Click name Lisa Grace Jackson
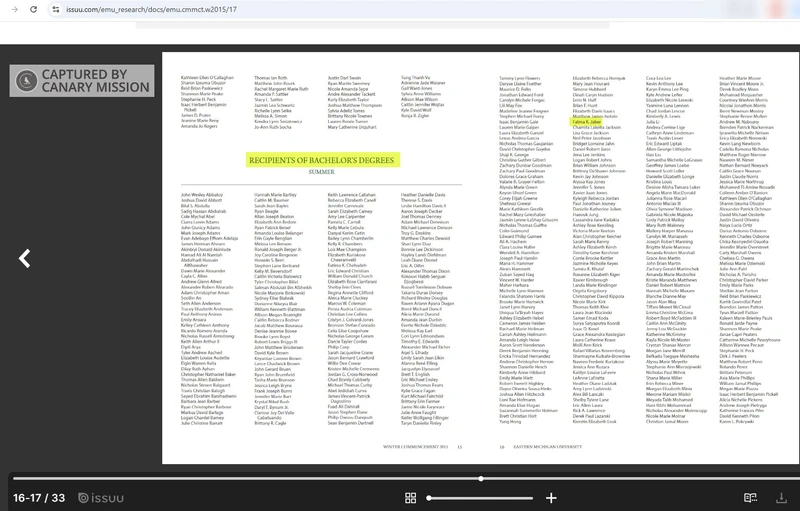Viewport: 800px width, 511px height. (591, 133)
